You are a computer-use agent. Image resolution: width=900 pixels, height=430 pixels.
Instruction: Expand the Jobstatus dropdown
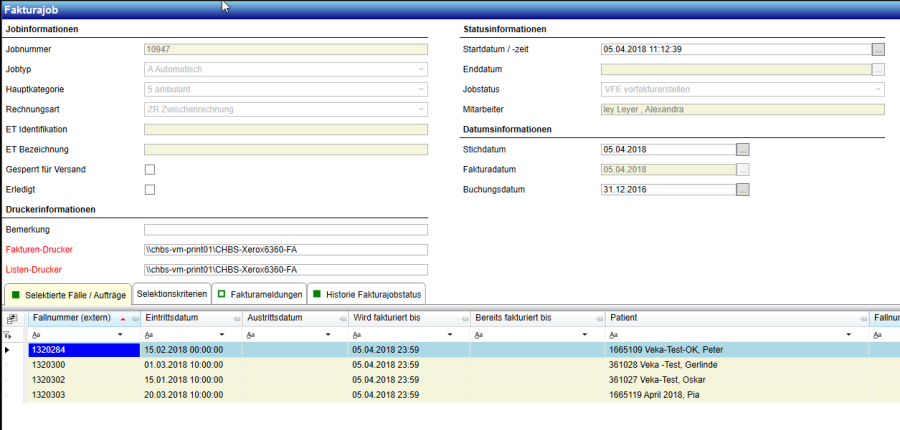[x=878, y=89]
